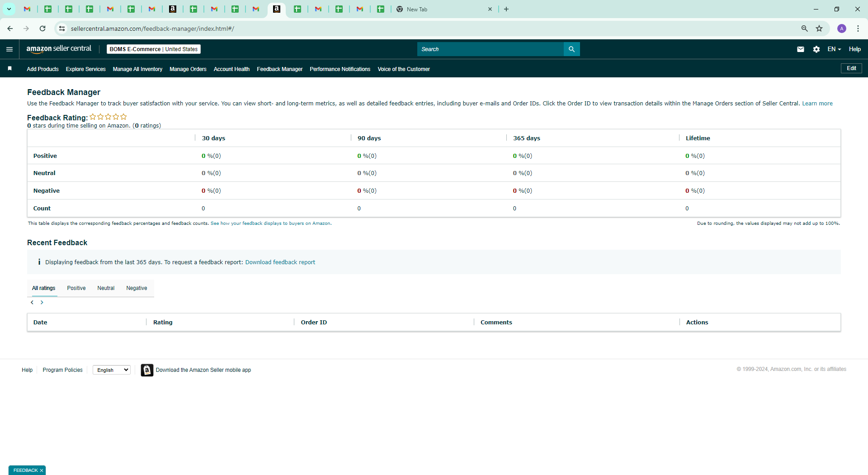Close the New Tab tab
This screenshot has width=868, height=475.
(x=490, y=9)
